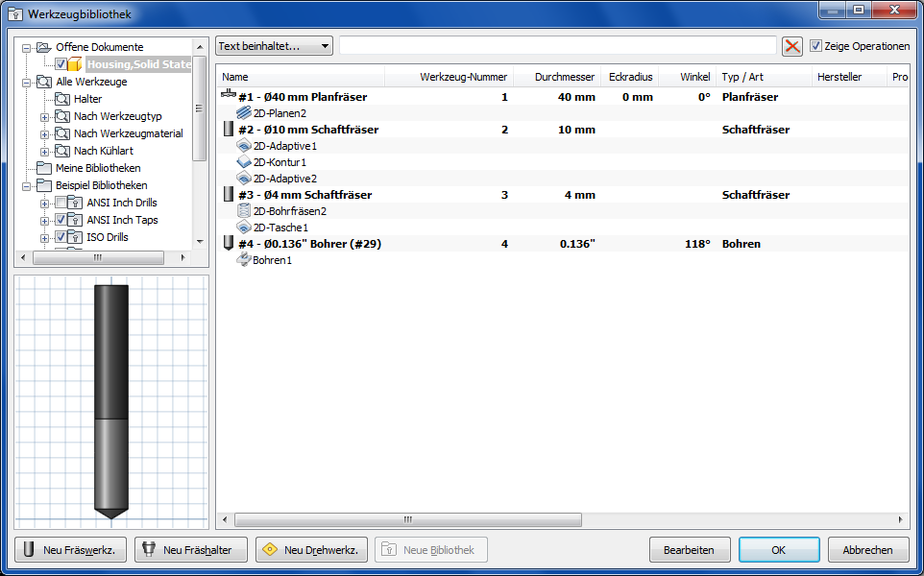Sort by the Typ / Art column header
Viewport: 924px width, 576px height.
click(764, 77)
